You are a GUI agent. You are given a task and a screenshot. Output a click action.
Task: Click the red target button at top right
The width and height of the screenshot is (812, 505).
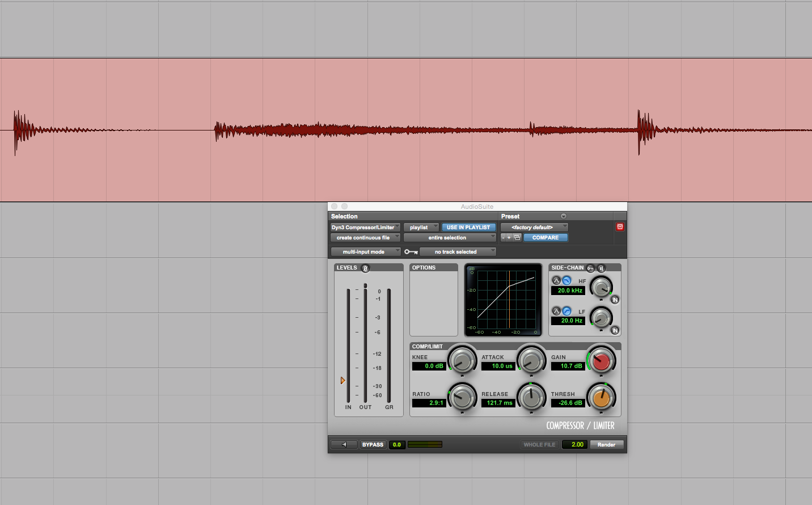pos(620,227)
